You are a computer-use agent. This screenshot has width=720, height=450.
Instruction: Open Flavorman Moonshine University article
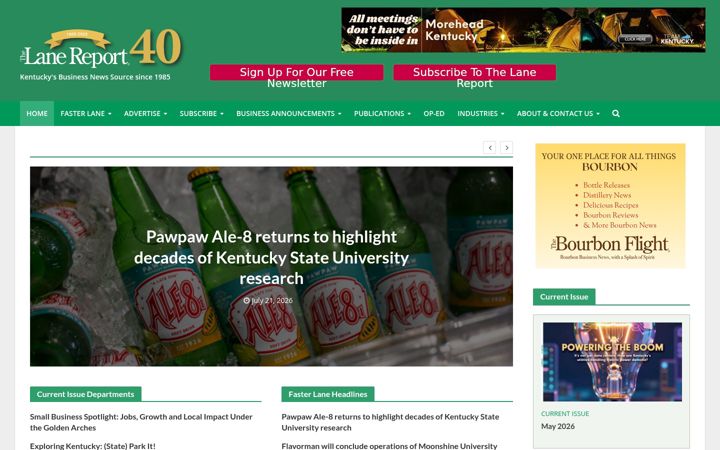389,445
